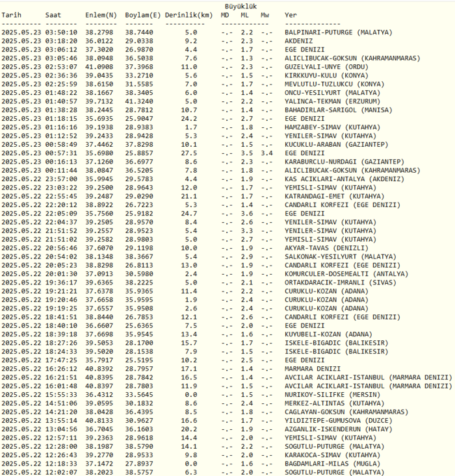This screenshot has height=476, width=455.
Task: Click MERKEZ-ALTINTAS (KUTAHYA) entry
Action: 334,403
